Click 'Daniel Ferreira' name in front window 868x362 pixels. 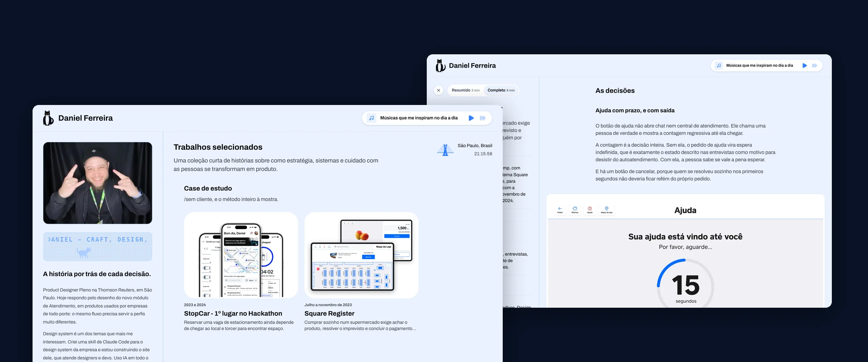point(85,118)
